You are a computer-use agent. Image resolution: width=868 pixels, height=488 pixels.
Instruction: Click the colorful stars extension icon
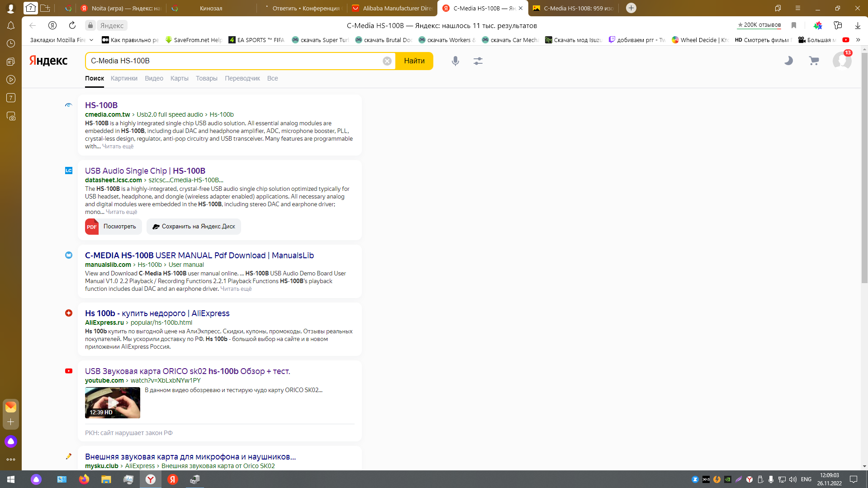click(x=818, y=25)
